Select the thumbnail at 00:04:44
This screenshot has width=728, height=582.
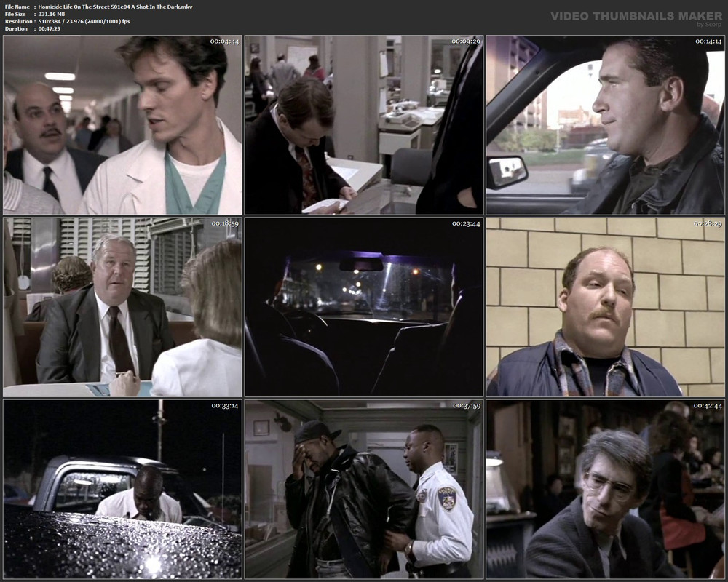coord(122,125)
